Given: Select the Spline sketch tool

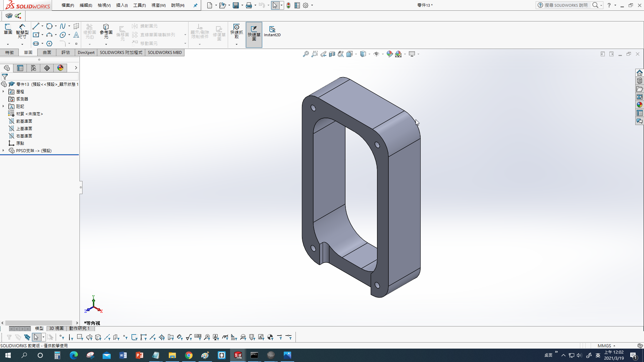Looking at the screenshot, I should pyautogui.click(x=63, y=26).
